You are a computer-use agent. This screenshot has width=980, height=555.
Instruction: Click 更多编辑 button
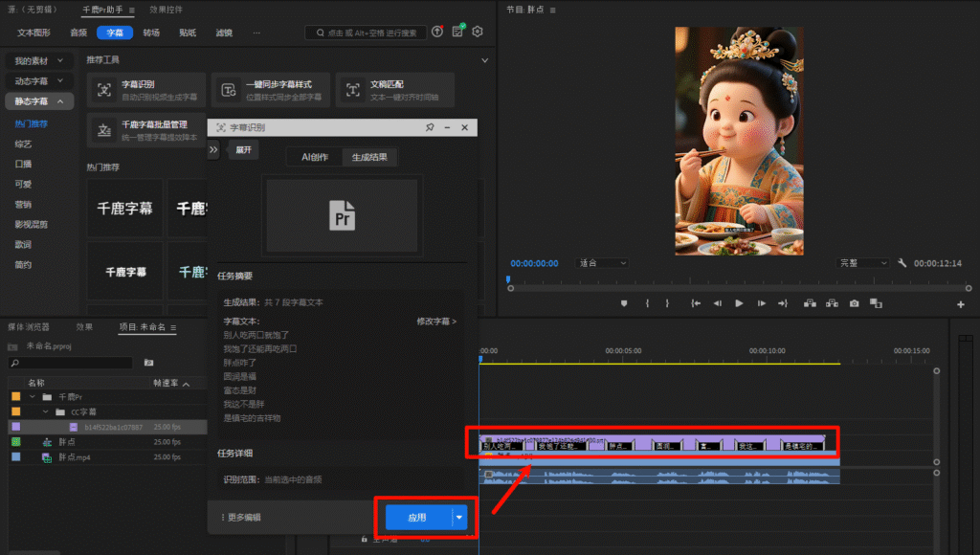click(x=241, y=518)
